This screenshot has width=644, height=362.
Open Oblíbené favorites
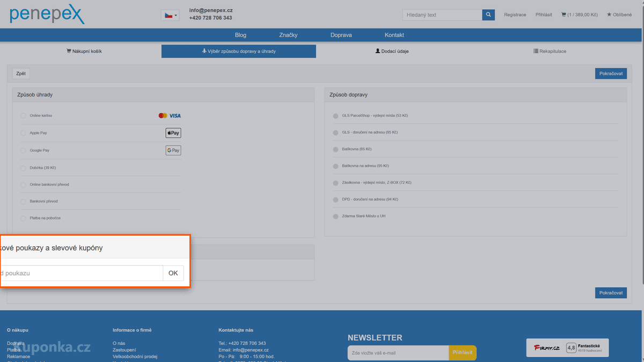pos(619,15)
